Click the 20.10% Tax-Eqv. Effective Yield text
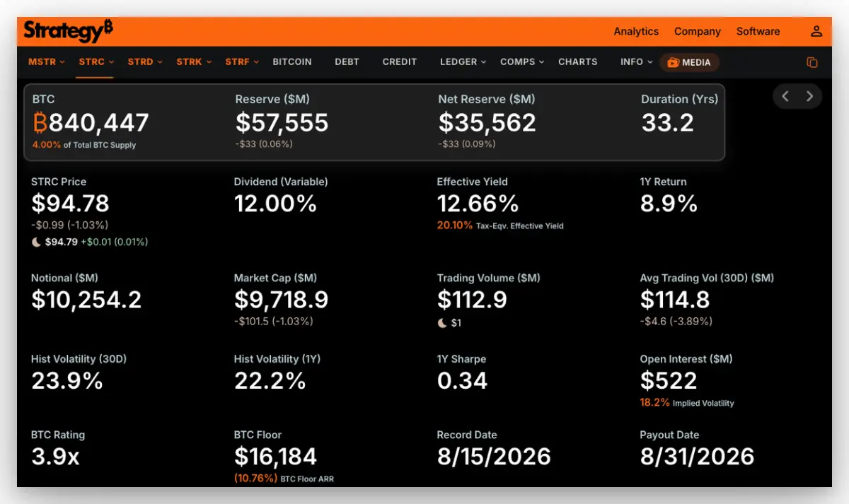The height and width of the screenshot is (504, 849). tap(500, 226)
